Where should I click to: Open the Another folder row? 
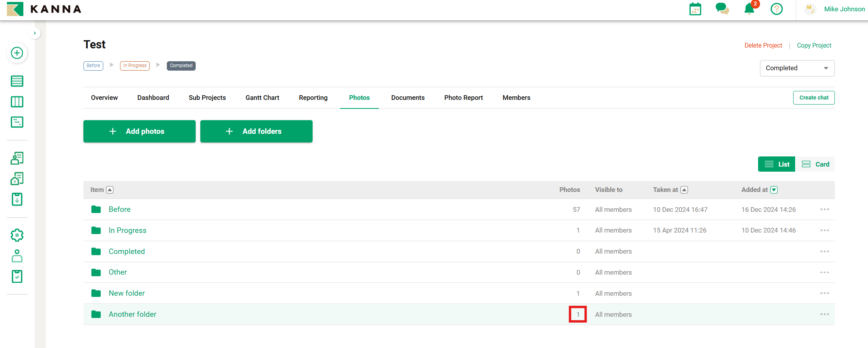tap(133, 314)
